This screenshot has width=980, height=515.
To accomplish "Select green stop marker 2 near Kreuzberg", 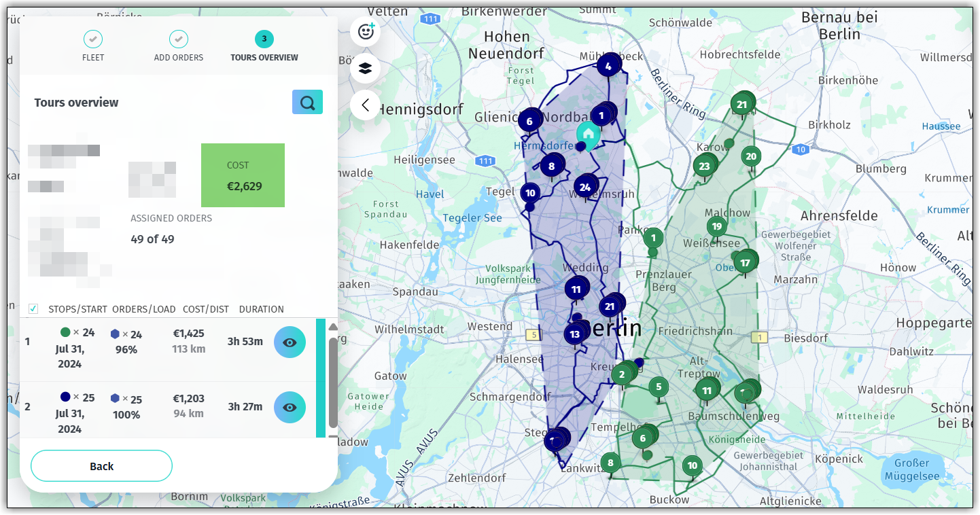I will point(621,374).
